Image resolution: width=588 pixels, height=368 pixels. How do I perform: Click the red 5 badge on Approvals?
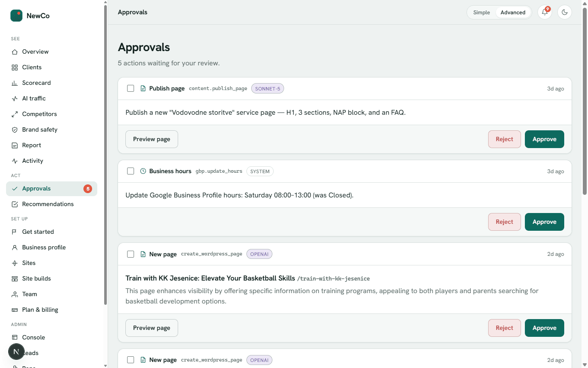pos(88,188)
